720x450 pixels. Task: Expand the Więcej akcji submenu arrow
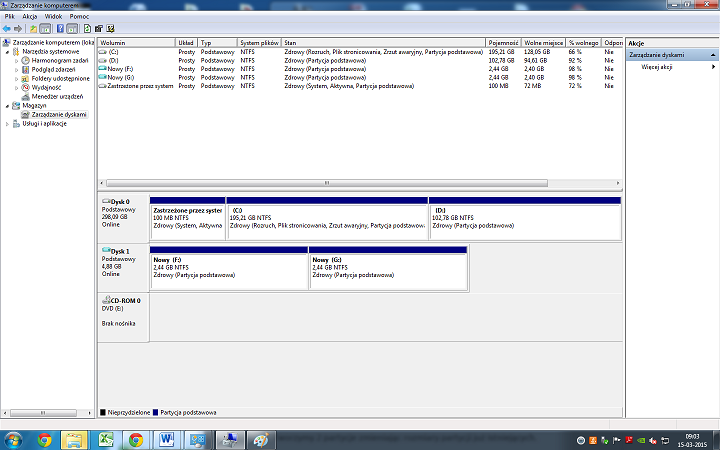(x=713, y=66)
